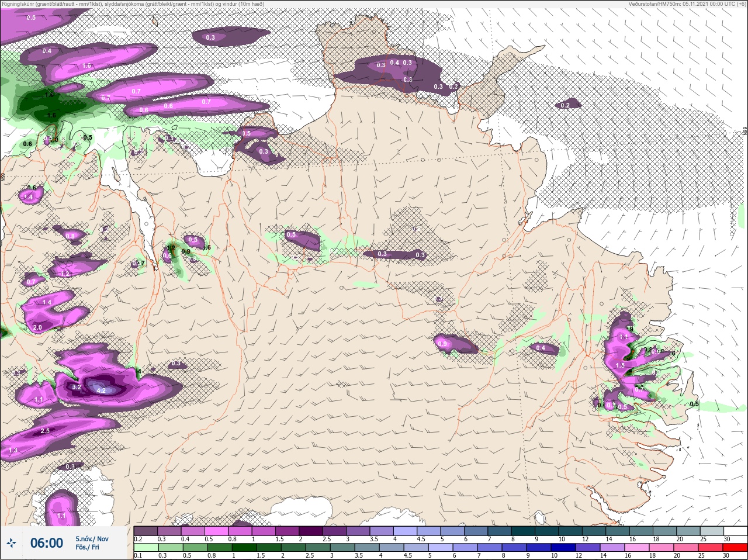Click the top-row legend label 0.2

pos(138,539)
